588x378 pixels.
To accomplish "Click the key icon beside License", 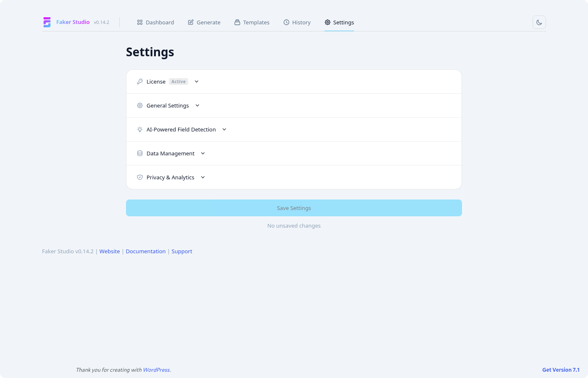I will (140, 81).
